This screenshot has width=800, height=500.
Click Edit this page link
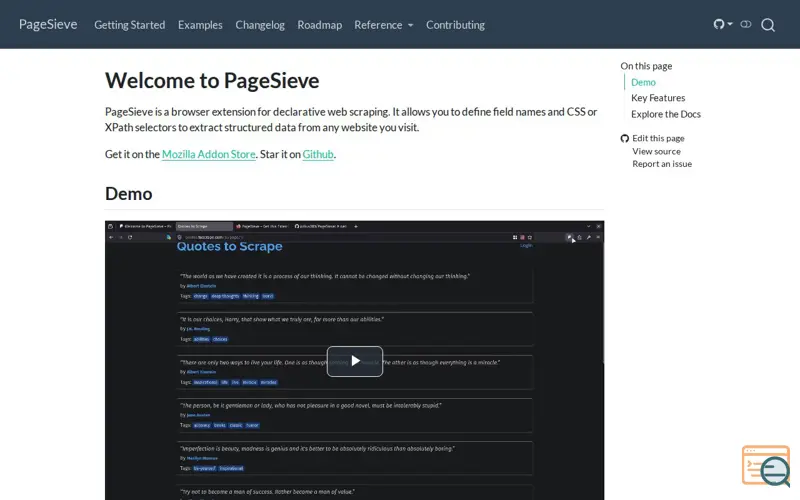pyautogui.click(x=658, y=138)
